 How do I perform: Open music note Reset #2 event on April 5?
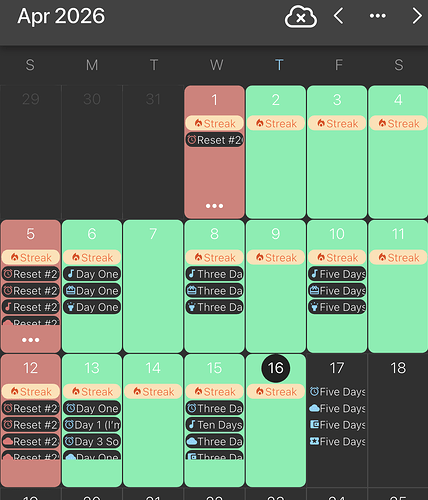click(31, 307)
